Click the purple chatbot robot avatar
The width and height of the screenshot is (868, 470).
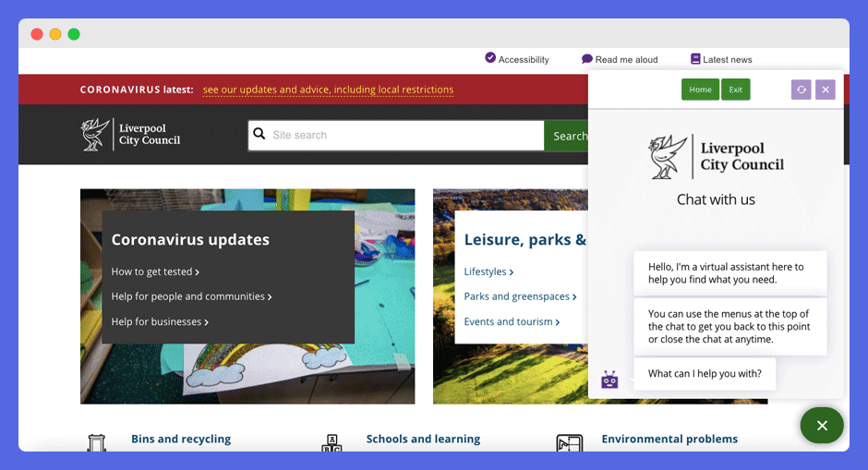click(x=609, y=380)
